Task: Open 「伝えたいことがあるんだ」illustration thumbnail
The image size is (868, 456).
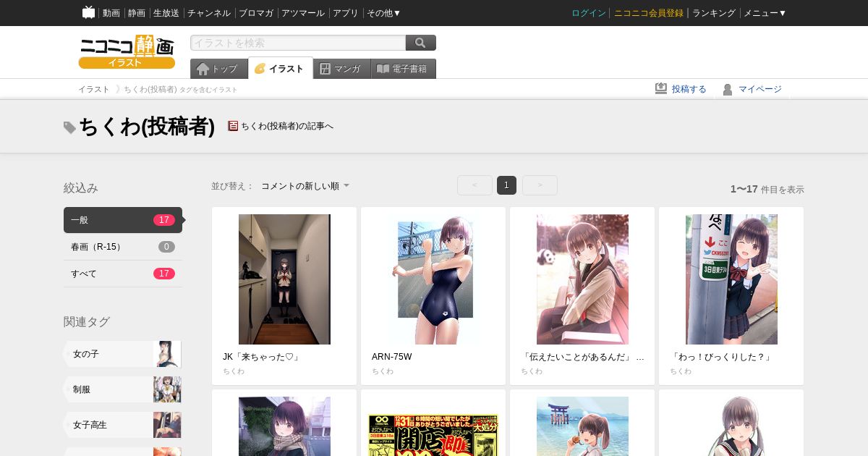Action: 582,279
